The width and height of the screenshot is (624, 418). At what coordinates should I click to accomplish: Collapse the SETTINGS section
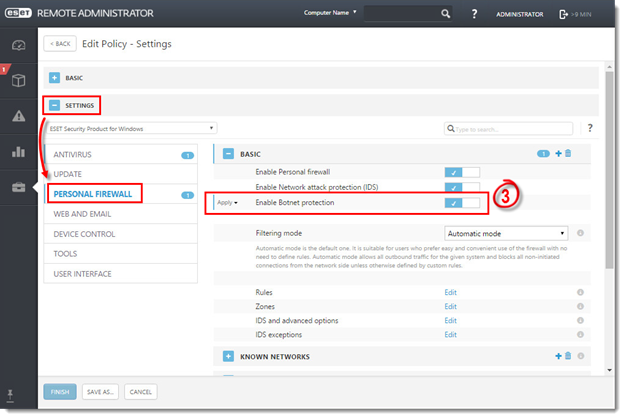pos(55,105)
